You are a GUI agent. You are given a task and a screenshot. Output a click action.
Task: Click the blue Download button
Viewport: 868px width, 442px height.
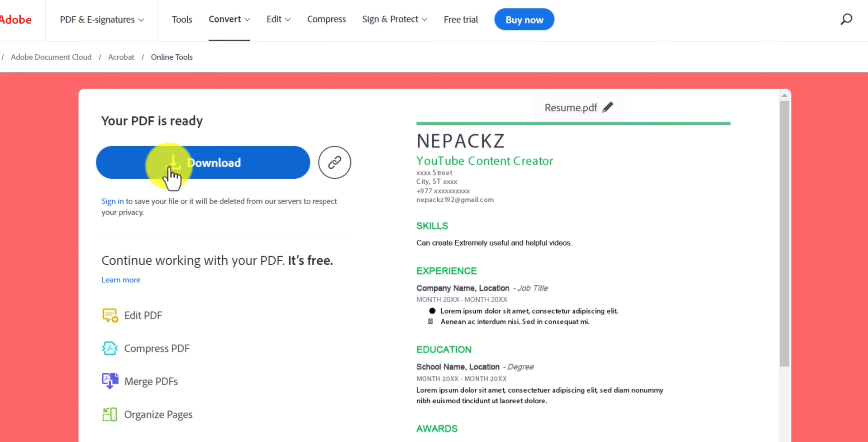tap(203, 162)
